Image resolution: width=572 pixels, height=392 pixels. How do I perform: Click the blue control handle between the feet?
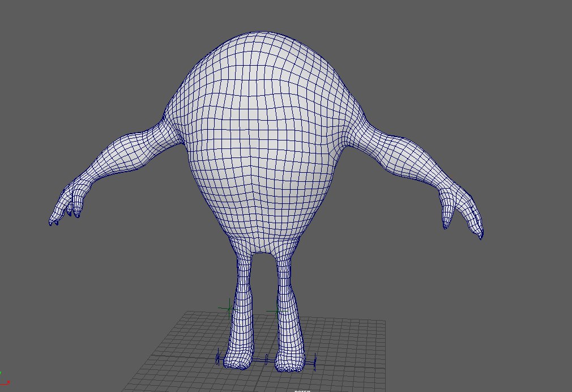(x=267, y=359)
